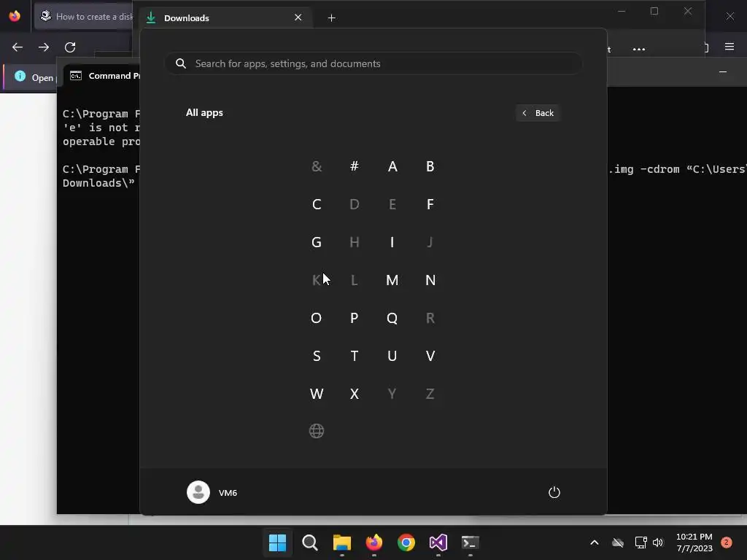This screenshot has width=747, height=560.
Task: Jump to apps starting with N
Action: 430,280
